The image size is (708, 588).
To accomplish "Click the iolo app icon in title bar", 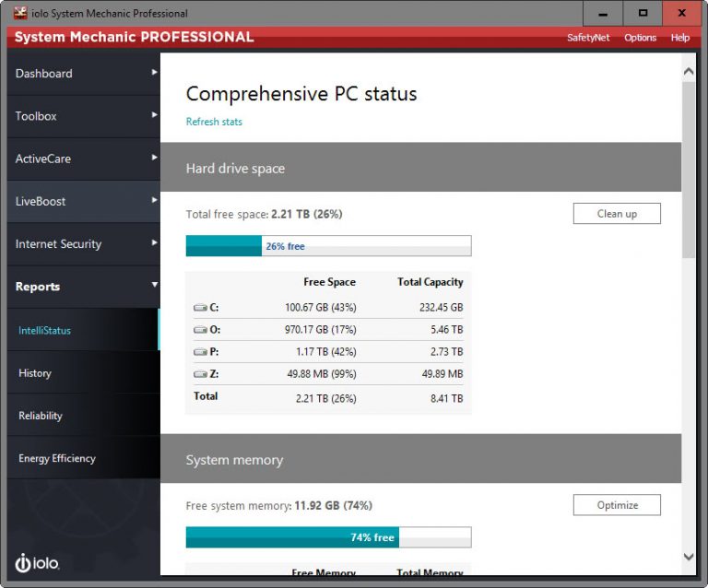I will pos(20,13).
